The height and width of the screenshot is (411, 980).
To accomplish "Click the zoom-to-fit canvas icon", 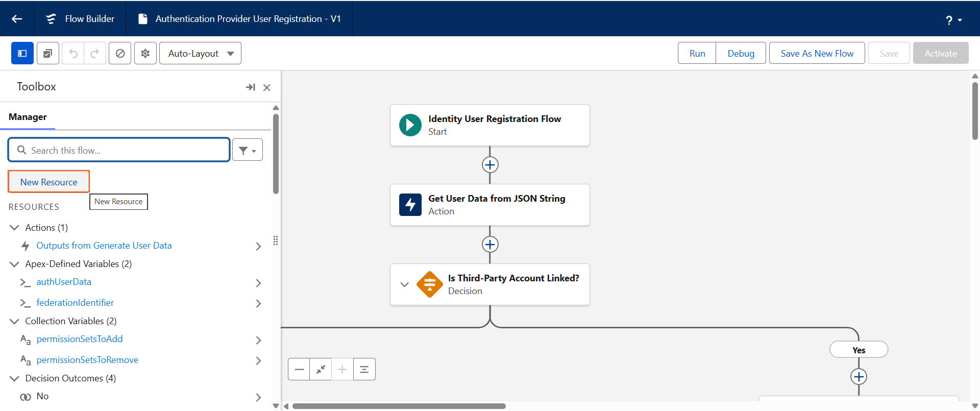I will coord(321,369).
